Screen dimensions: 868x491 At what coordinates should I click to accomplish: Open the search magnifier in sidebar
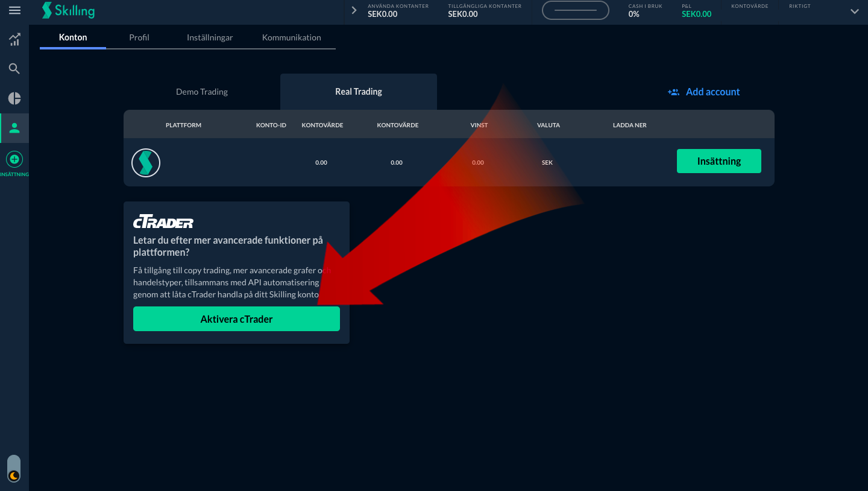[x=14, y=69]
